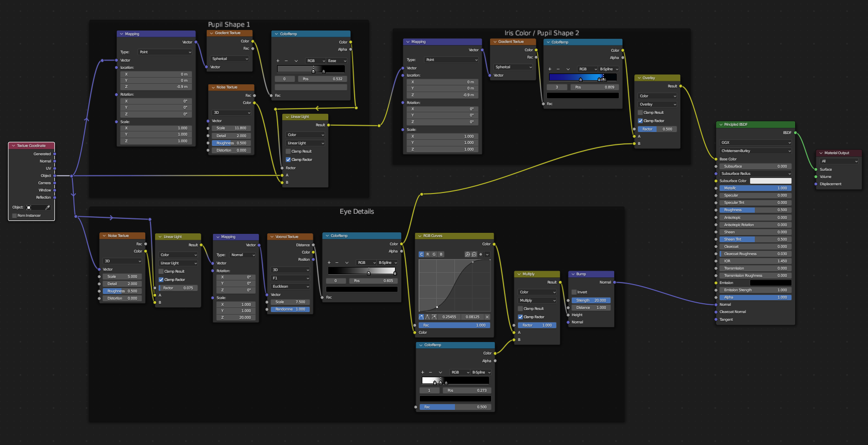Click the white Subsurface Color swatch
This screenshot has height=445, width=868.
770,181
